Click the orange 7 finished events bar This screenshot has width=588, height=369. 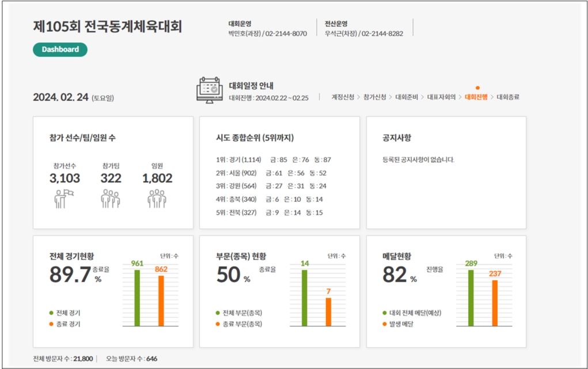tap(328, 311)
